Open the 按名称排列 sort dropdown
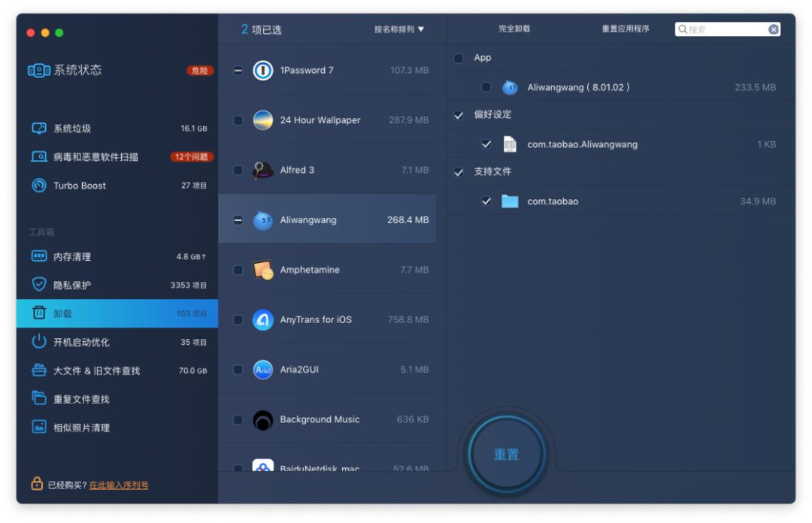Image resolution: width=812 pixels, height=523 pixels. [398, 29]
